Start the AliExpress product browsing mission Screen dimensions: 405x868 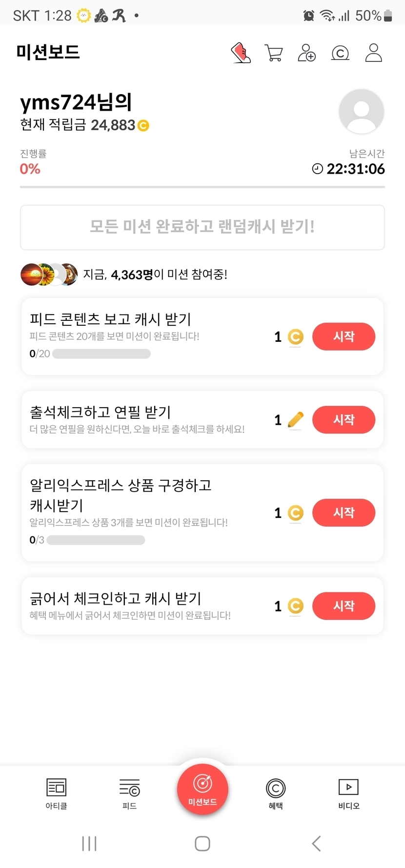pos(344,513)
